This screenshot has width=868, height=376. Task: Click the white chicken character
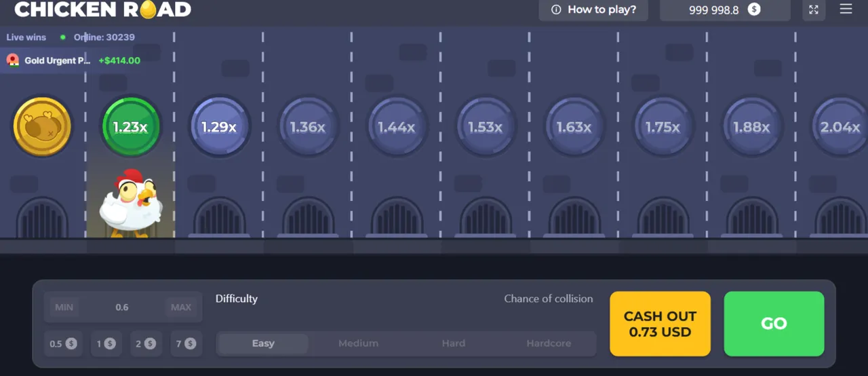tap(131, 204)
